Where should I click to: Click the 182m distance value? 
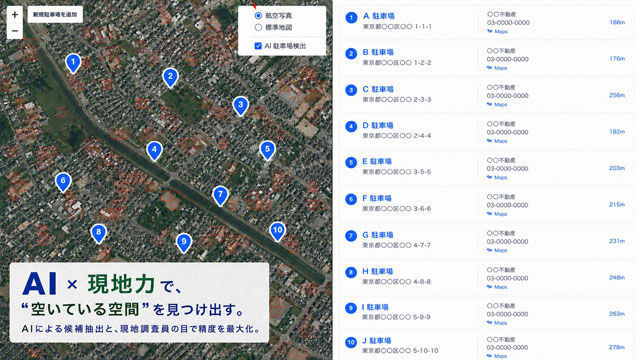click(617, 132)
